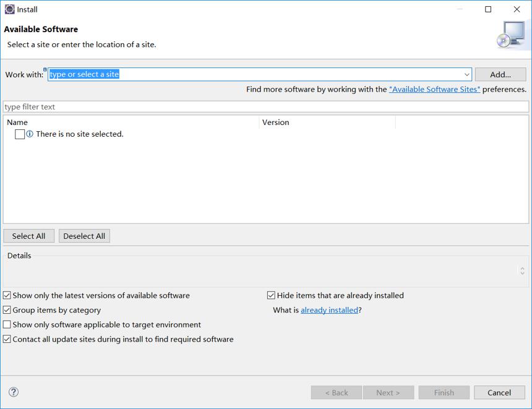Viewport: 532px width, 409px height.
Task: Tick the checkbox next to no site selected
Action: pyautogui.click(x=20, y=134)
